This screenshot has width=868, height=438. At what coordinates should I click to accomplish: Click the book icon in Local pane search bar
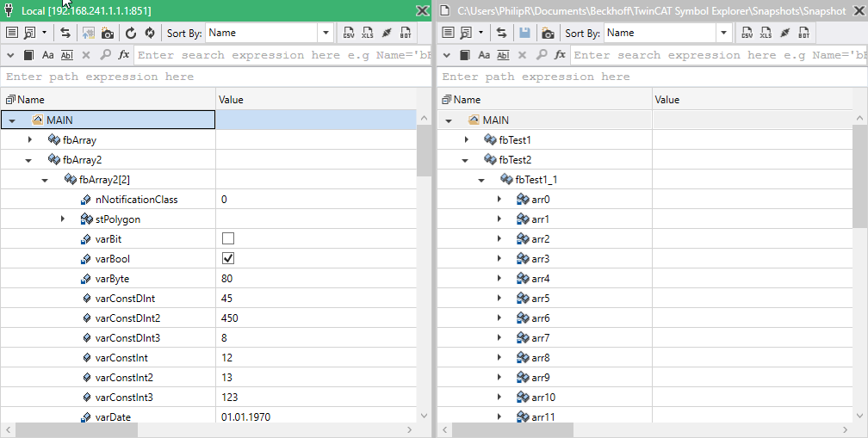[x=29, y=55]
